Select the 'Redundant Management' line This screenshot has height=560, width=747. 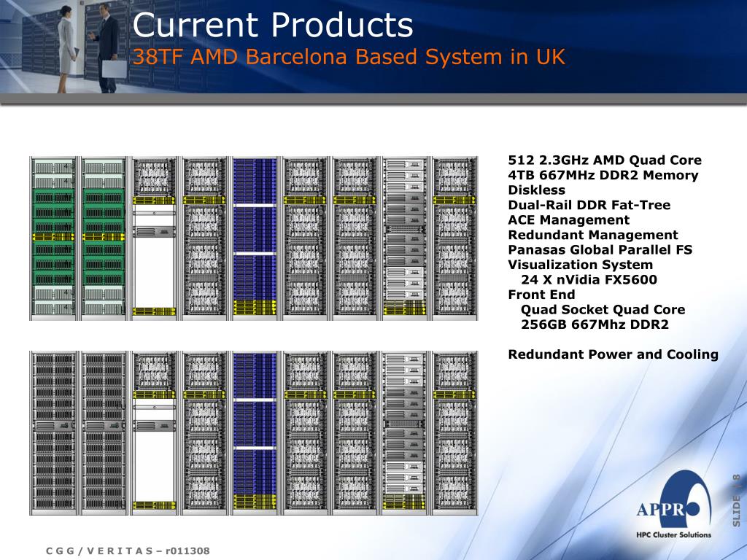point(592,235)
